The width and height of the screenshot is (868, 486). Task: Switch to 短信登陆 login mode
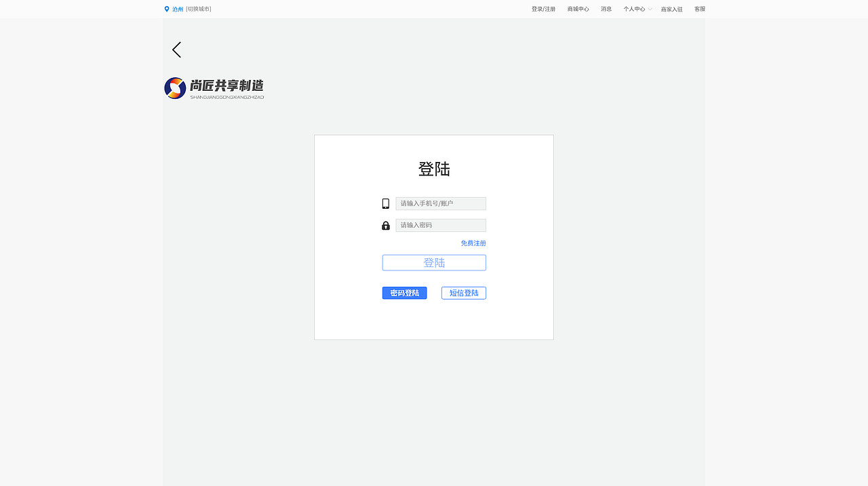coord(464,293)
